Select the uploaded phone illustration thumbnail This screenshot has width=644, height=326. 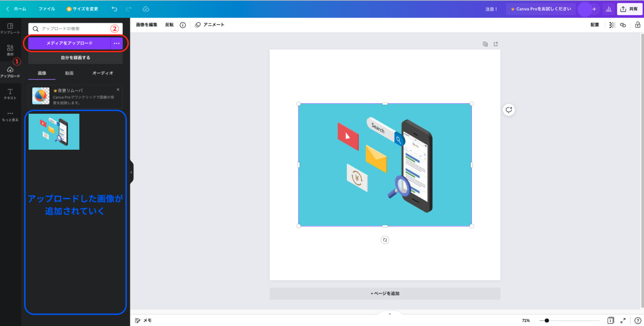coord(54,131)
